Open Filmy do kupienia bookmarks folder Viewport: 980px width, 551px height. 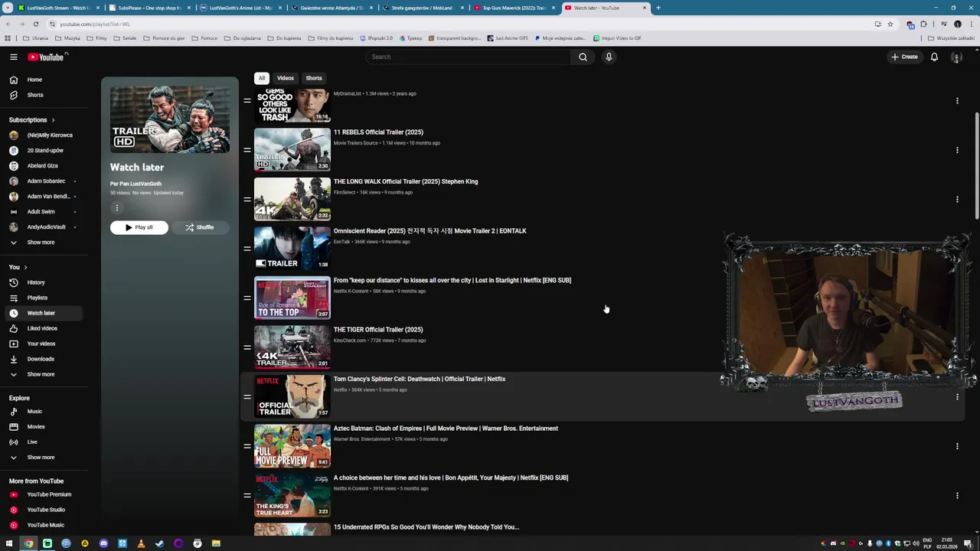[x=331, y=38]
